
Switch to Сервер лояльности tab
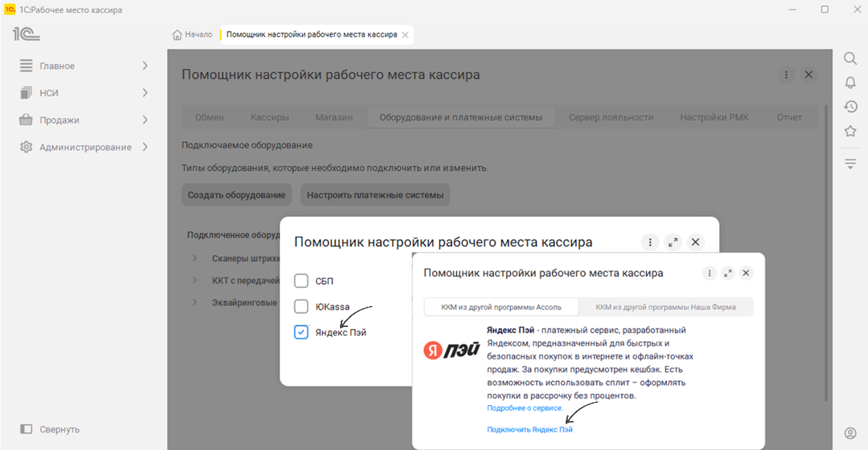pos(611,117)
